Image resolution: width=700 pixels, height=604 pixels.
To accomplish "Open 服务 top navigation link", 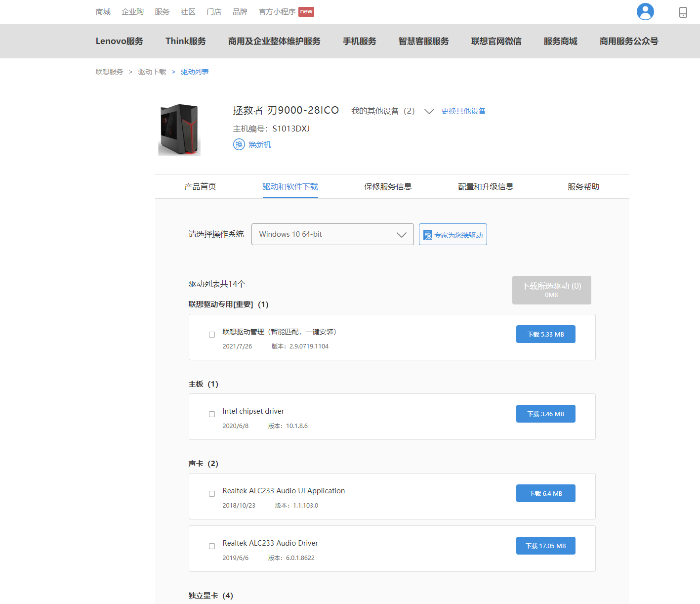I will (x=162, y=11).
